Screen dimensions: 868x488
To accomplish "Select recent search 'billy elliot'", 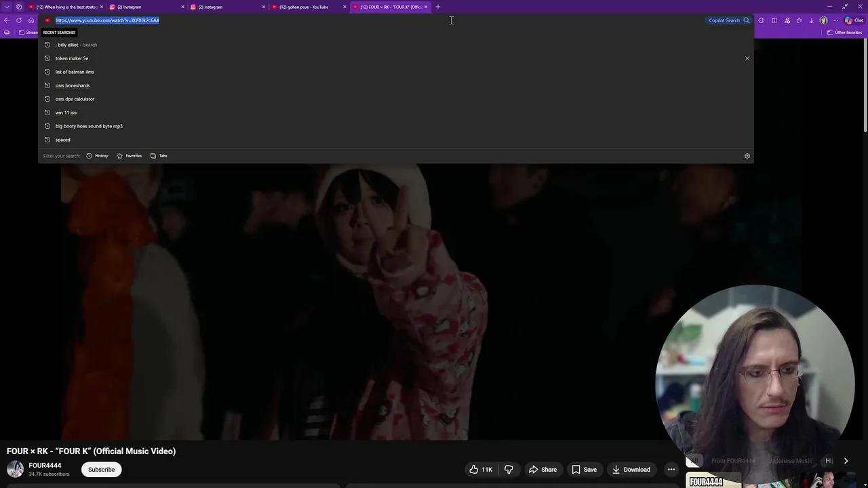I will click(395, 45).
